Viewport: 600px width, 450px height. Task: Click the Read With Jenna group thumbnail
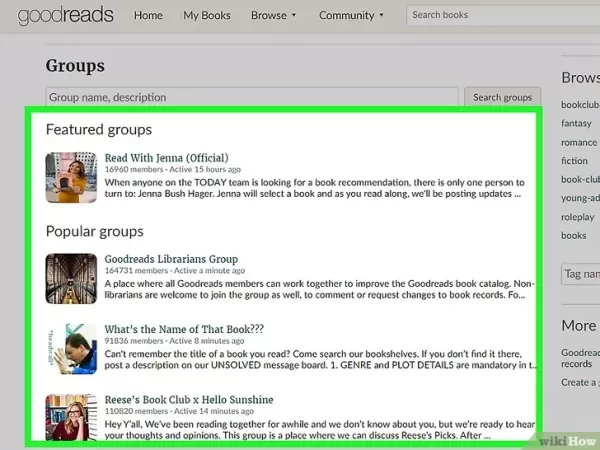click(x=71, y=178)
